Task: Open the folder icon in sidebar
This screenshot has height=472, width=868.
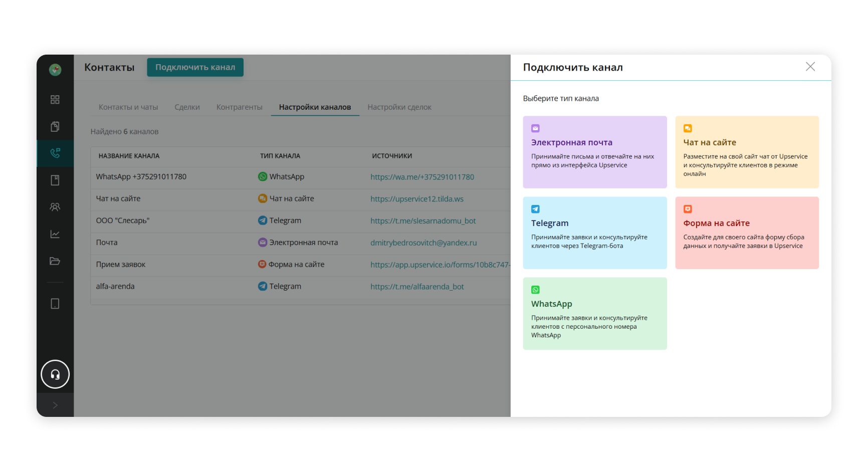Action: point(55,261)
